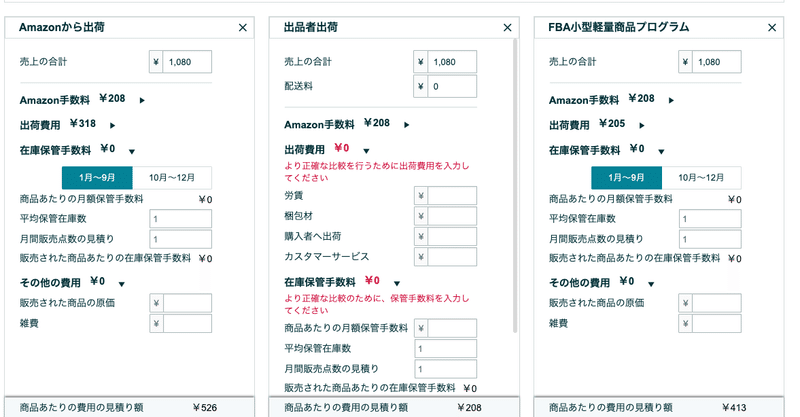The width and height of the screenshot is (800, 417).
Task: Edit 販売された商品の原価 in Amazonから出荷 panel
Action: (187, 303)
